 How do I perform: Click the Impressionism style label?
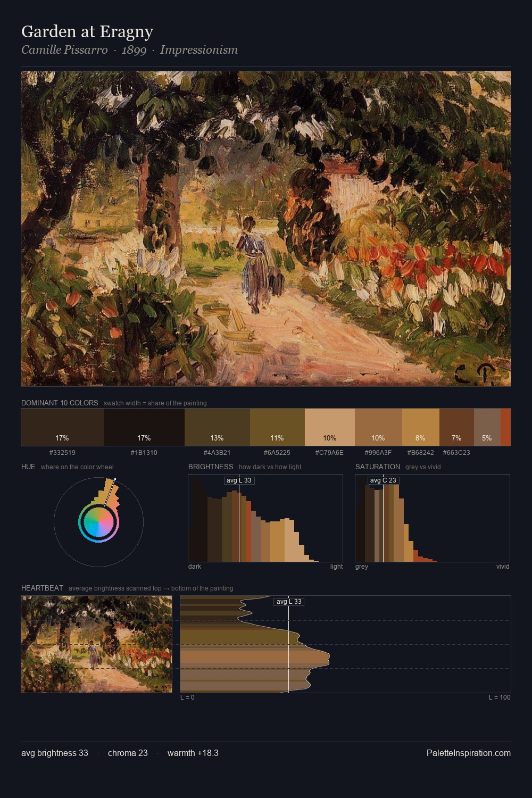[x=199, y=50]
